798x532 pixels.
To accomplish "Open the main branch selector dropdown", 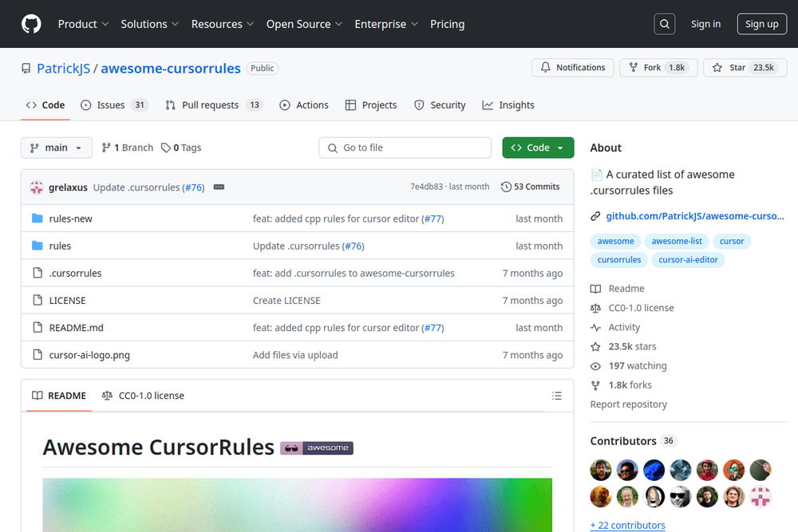I will click(57, 148).
